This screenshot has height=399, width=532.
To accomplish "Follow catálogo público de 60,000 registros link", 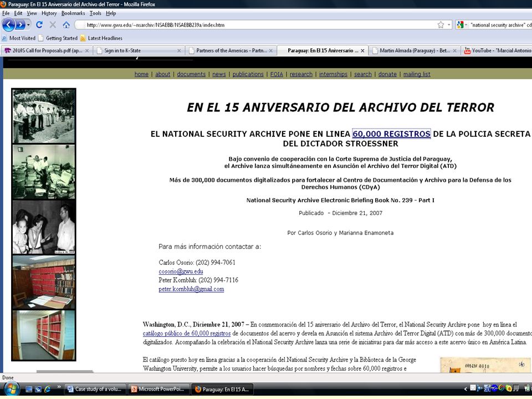I will [x=187, y=333].
